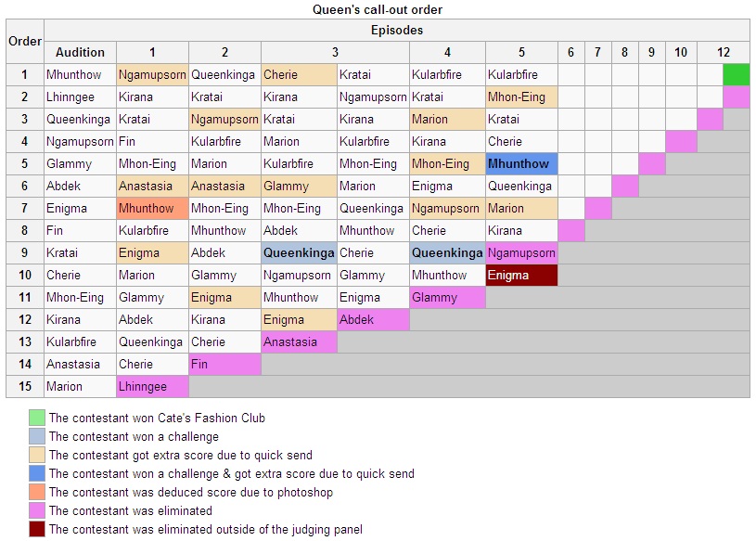Image resolution: width=756 pixels, height=541 pixels.
Task: Click the pink Fin eliminated cell
Action: coord(224,364)
